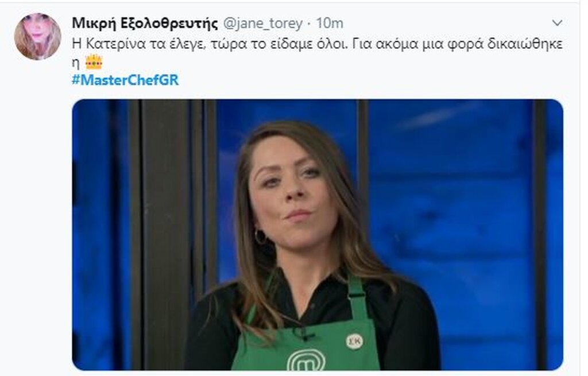The width and height of the screenshot is (588, 376).
Task: Open the tweet via the 10m timestamp
Action: pos(330,23)
